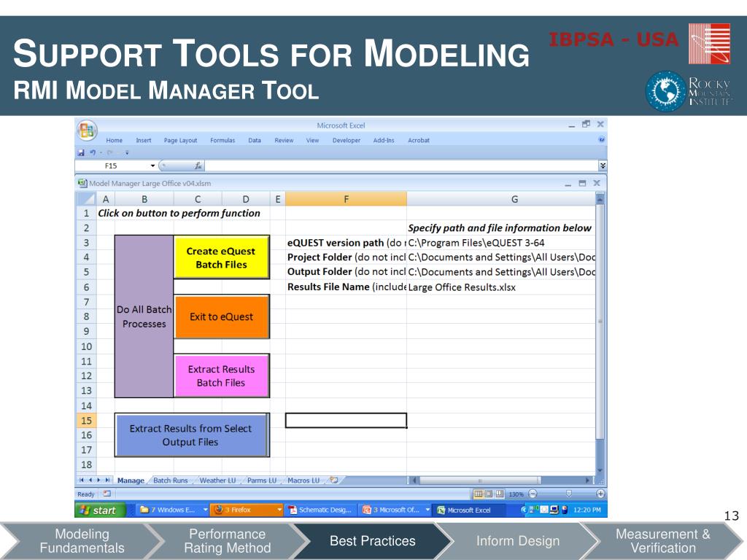The height and width of the screenshot is (560, 747).
Task: Select the eQUEST version path cell
Action: click(346, 243)
